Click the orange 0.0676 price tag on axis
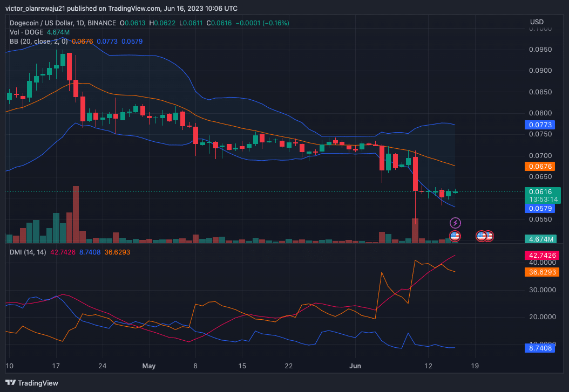 [540, 167]
